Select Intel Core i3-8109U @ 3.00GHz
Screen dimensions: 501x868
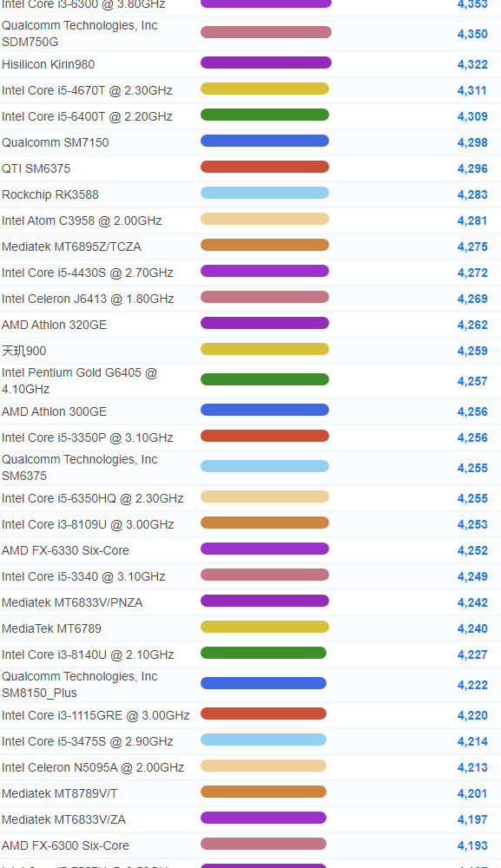coord(88,524)
